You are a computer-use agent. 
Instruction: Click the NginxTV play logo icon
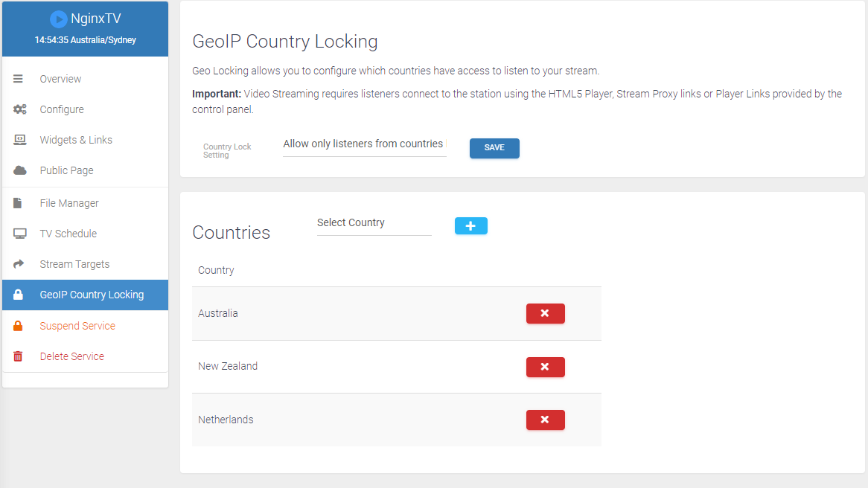point(59,20)
